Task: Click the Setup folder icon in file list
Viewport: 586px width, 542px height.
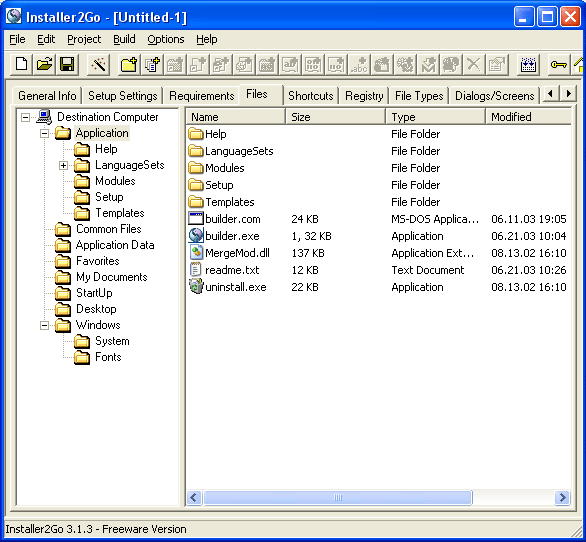Action: point(195,185)
